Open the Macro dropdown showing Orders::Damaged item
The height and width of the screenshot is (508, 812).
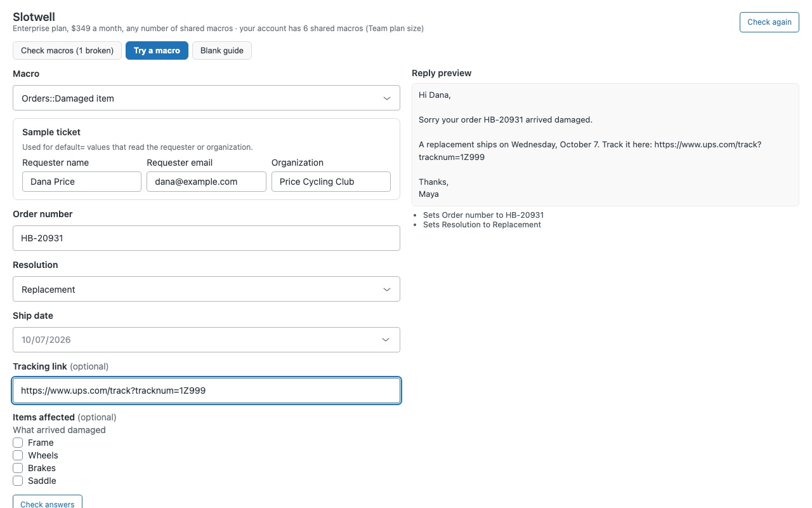point(206,98)
